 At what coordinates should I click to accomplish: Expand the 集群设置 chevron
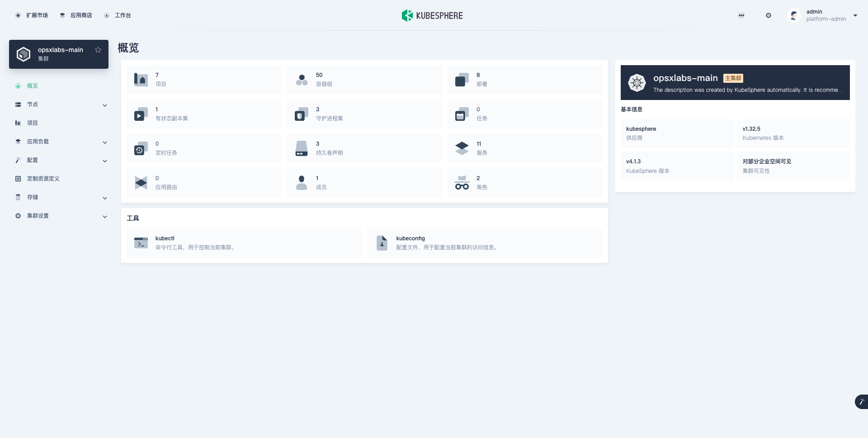[x=105, y=217]
